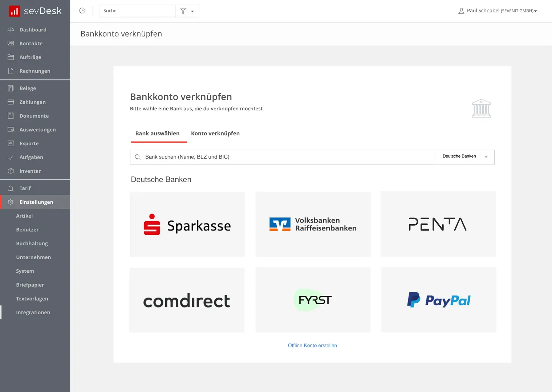The width and height of the screenshot is (552, 392).
Task: Click the user profile icon
Action: pos(461,11)
